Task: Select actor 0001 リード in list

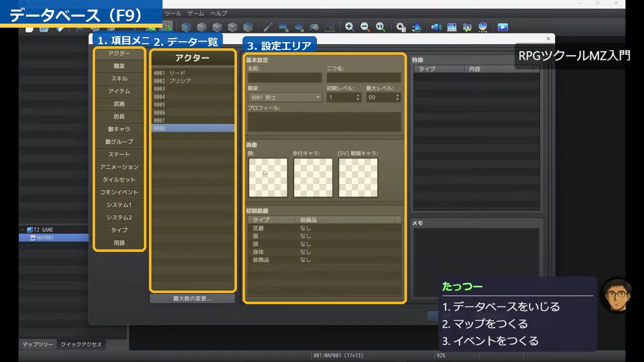Action: point(193,73)
